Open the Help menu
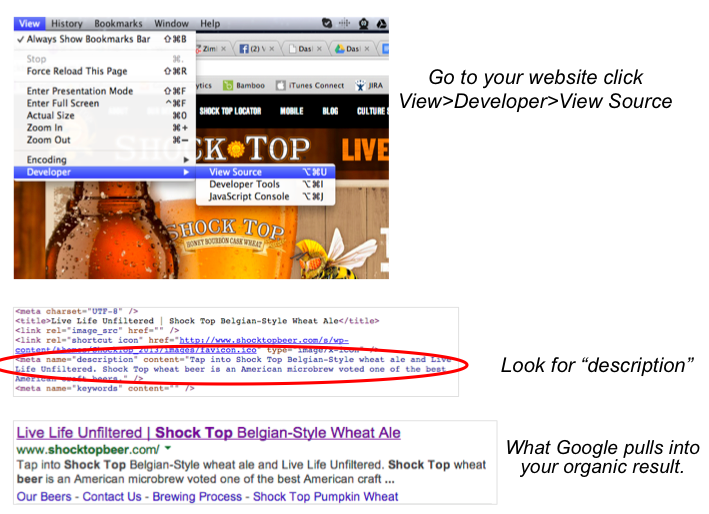Screen dimensions: 709x514 coord(210,24)
